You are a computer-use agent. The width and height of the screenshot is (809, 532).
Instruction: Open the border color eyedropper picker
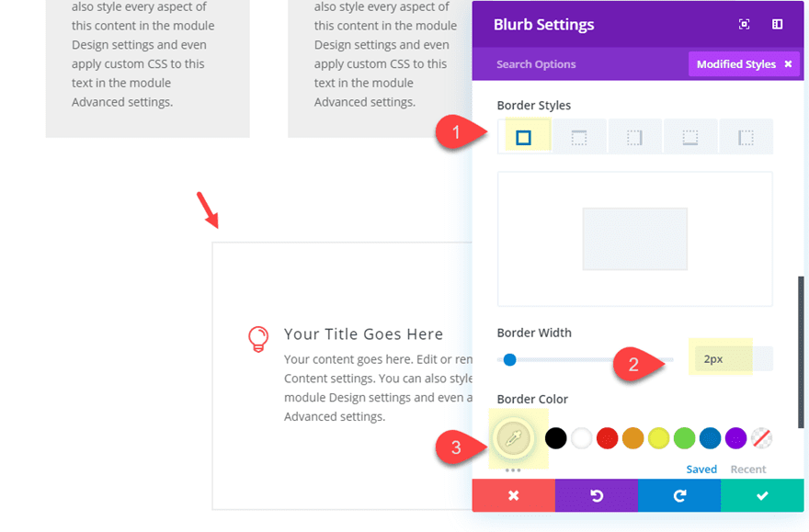(513, 438)
